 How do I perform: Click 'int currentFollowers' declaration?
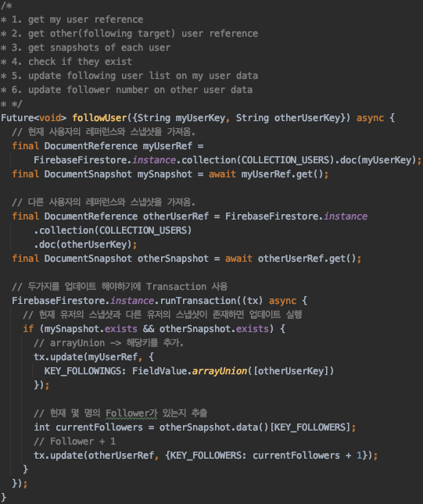[88, 427]
